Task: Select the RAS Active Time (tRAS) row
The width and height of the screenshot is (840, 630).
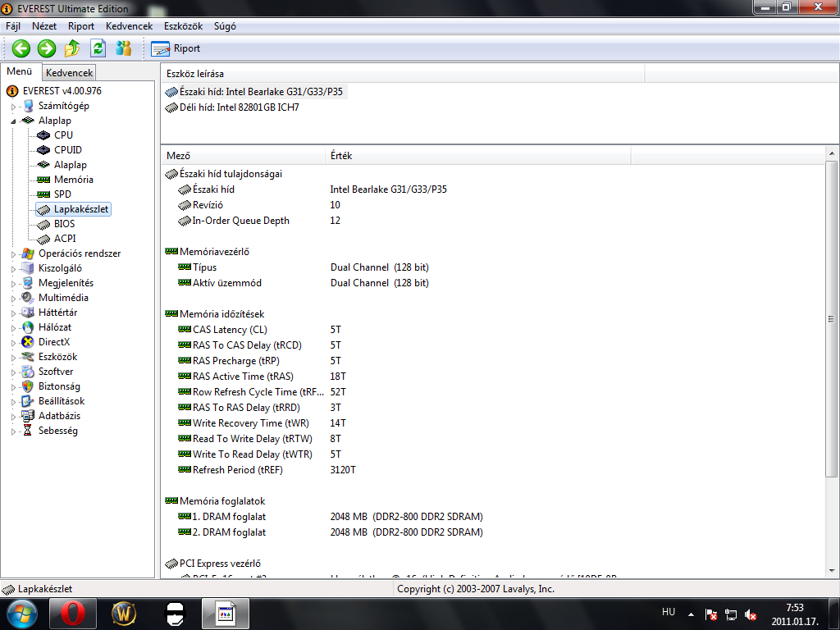Action: [x=262, y=377]
